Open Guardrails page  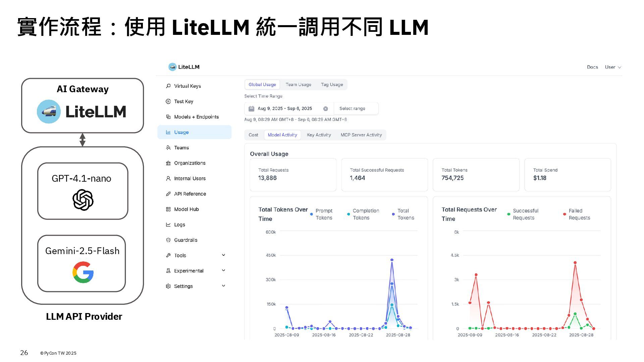[x=195, y=240]
